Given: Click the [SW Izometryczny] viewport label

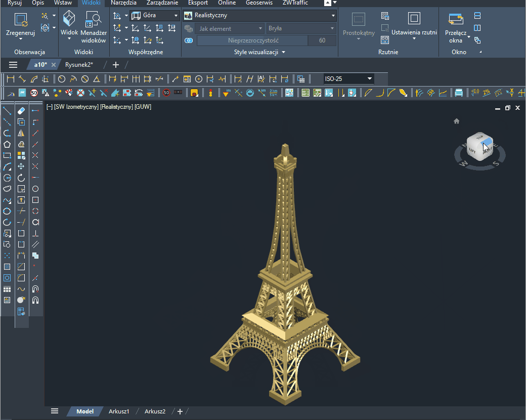Looking at the screenshot, I should [76, 107].
